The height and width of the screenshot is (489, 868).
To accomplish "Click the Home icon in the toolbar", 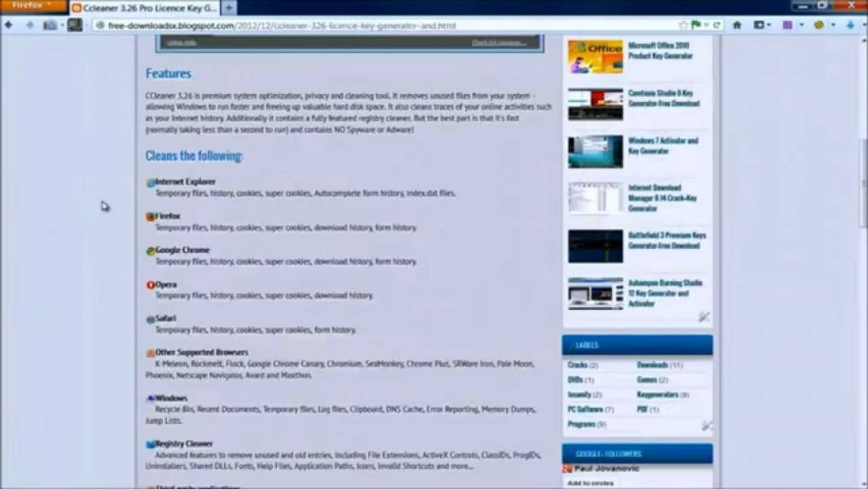I will tap(737, 25).
